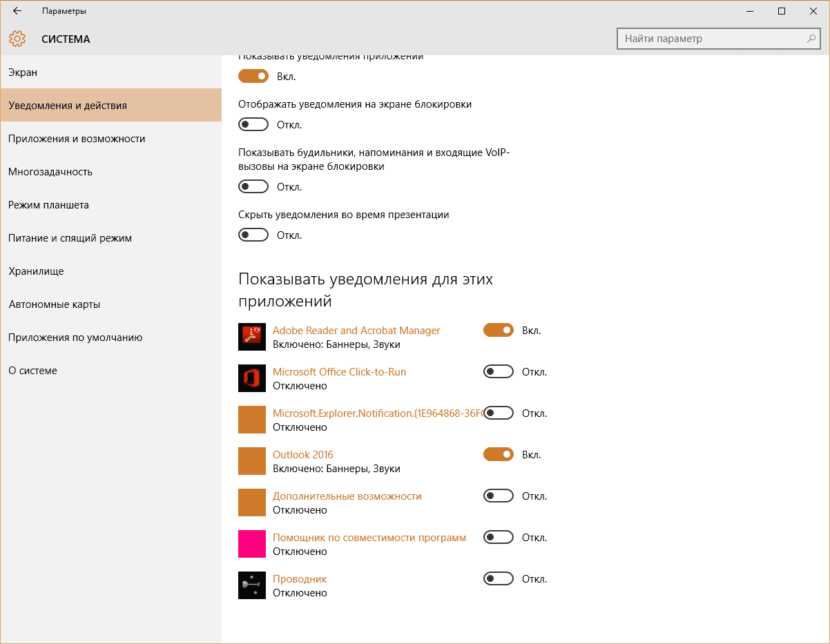The height and width of the screenshot is (644, 830).
Task: Click the Проводник app icon
Action: pyautogui.click(x=252, y=585)
